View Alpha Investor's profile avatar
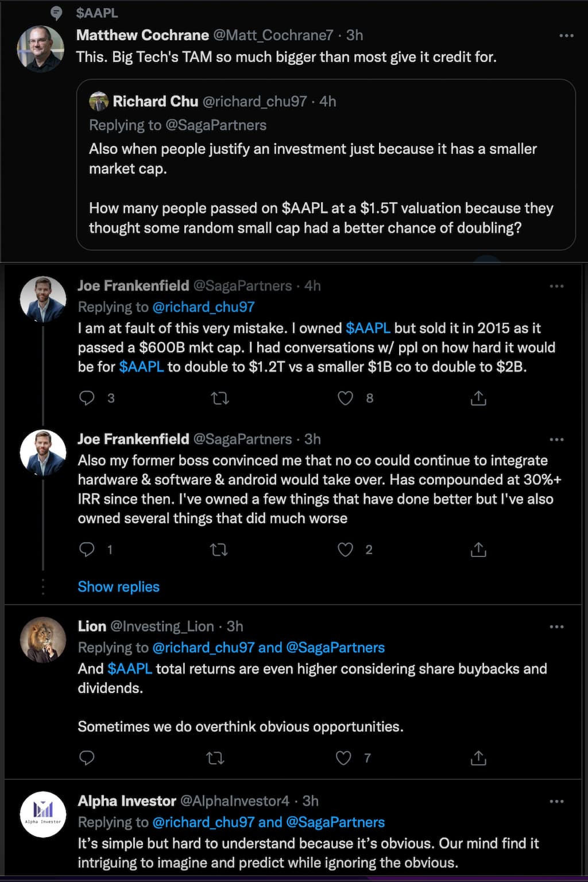The image size is (588, 882). coord(43,814)
